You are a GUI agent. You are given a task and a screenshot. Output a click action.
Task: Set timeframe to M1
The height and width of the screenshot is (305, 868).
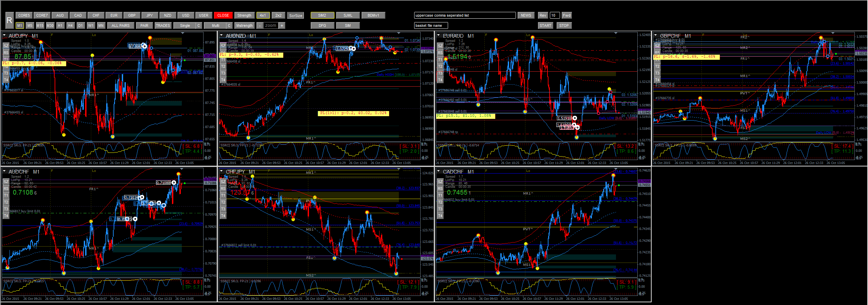click(19, 25)
